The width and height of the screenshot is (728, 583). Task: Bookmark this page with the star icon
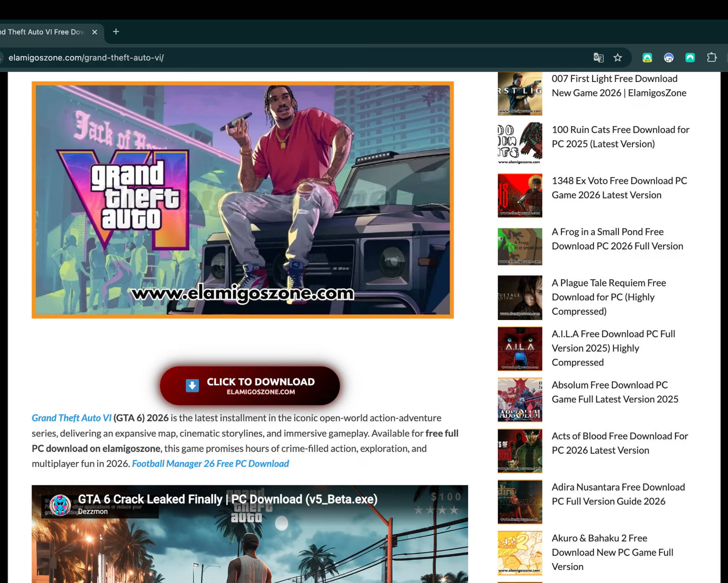[x=617, y=57]
